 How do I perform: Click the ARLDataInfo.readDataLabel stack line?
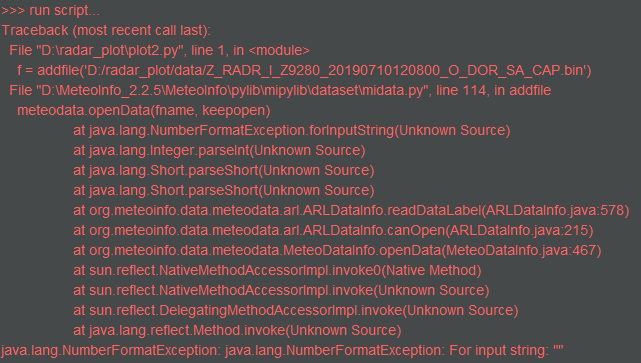[351, 211]
